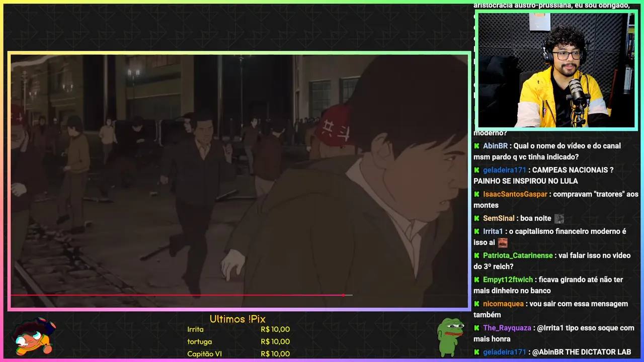Click the animated video frame
Screen dimensions: 644x362
click(239, 181)
